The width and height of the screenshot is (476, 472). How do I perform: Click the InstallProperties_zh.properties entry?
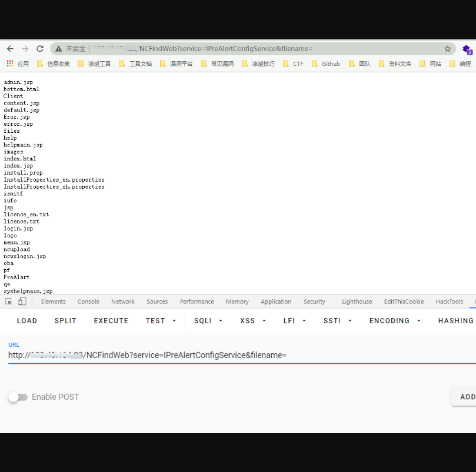(54, 186)
